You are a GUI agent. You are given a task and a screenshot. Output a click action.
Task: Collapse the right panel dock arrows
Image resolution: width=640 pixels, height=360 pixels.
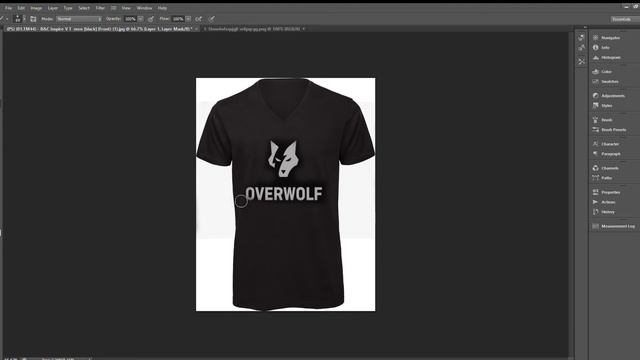pos(585,27)
